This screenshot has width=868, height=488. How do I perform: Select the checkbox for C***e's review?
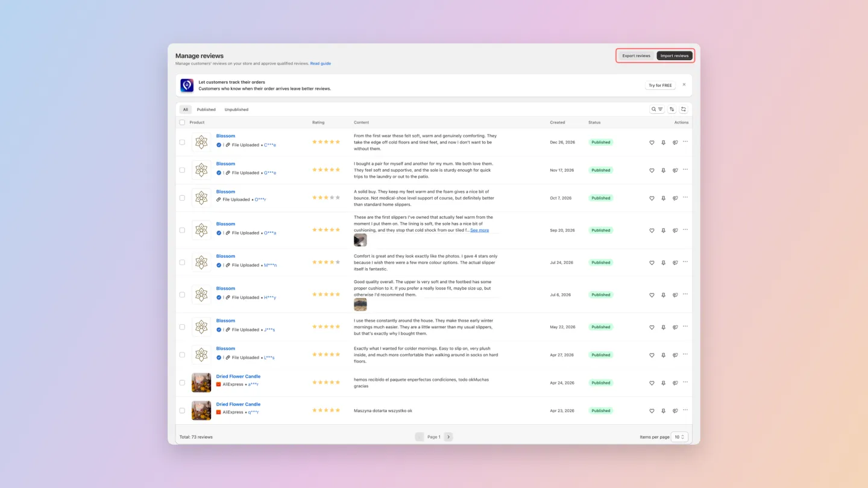[182, 142]
